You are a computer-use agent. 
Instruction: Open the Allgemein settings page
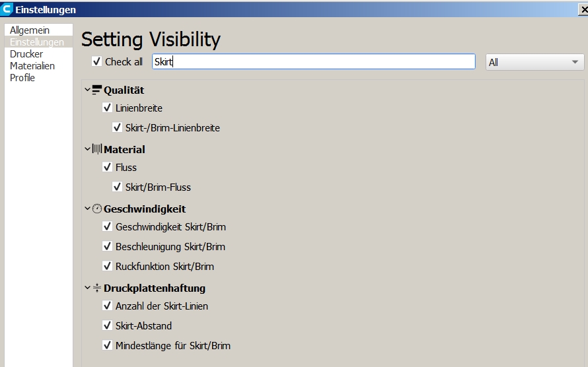(30, 30)
